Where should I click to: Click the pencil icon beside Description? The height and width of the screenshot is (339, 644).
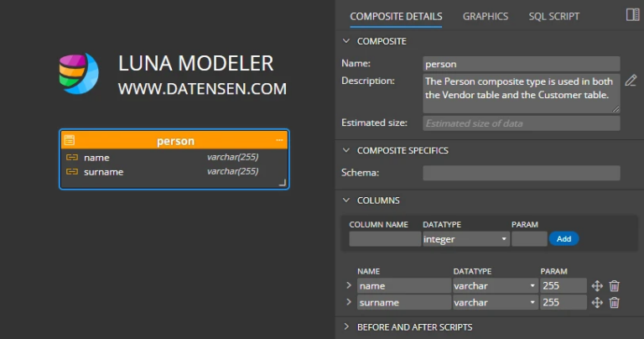tap(631, 81)
